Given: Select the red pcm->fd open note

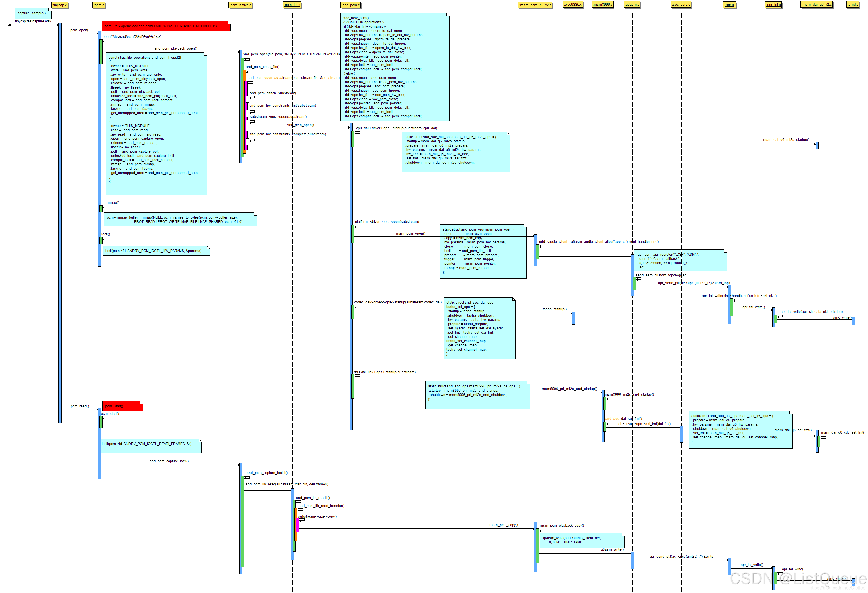Looking at the screenshot, I should click(166, 26).
